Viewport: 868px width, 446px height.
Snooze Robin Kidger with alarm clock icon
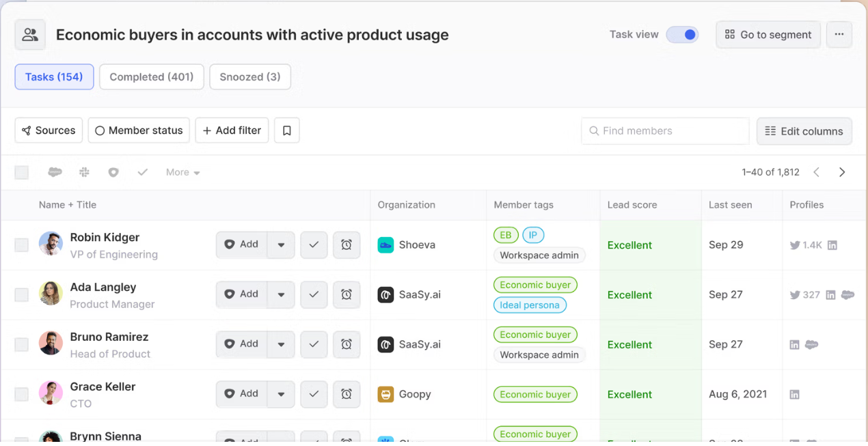[x=347, y=245]
